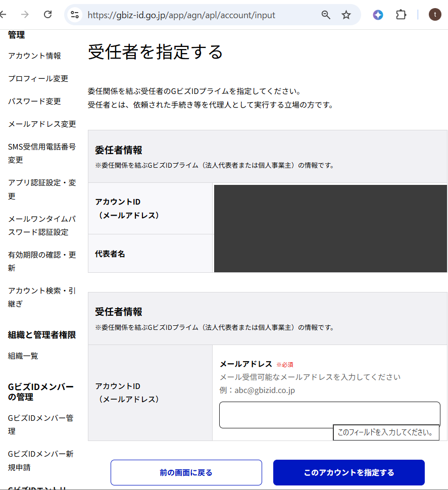448x490 pixels.
Task: Click the 受任者 メールアドレス input field
Action: [330, 415]
